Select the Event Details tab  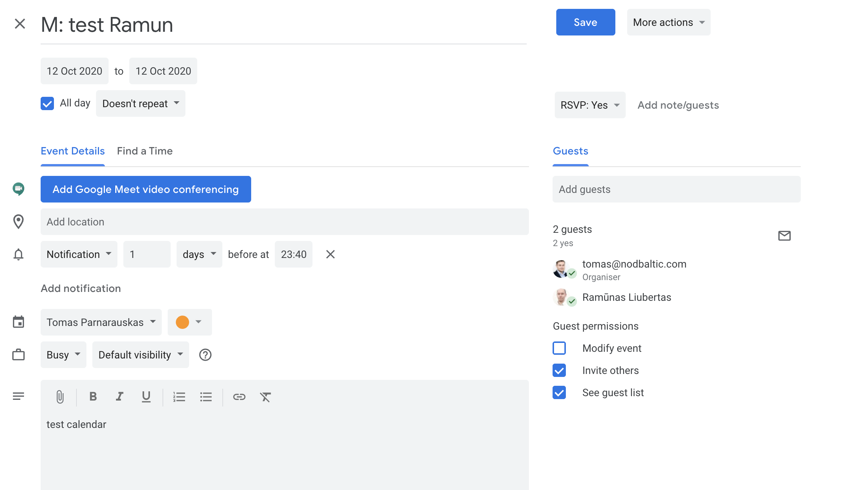pos(72,151)
